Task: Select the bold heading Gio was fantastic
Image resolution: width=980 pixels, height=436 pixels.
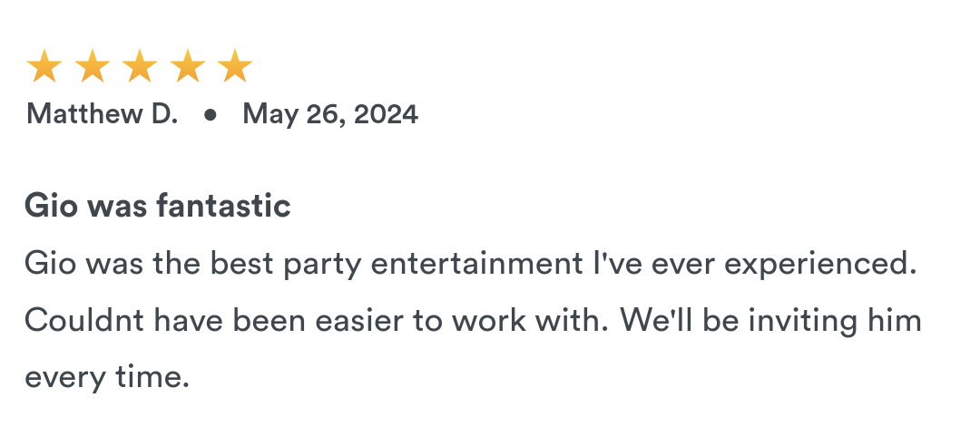Action: (x=158, y=206)
